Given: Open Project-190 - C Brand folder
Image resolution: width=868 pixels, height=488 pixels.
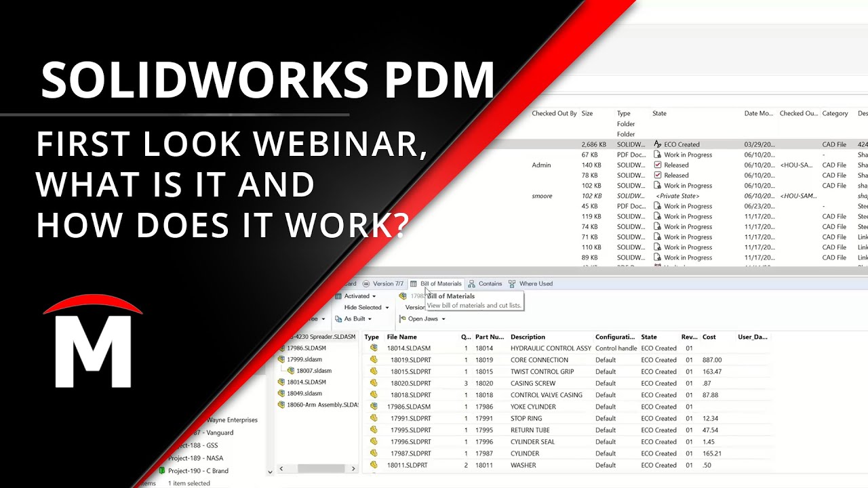Looking at the screenshot, I should [198, 471].
